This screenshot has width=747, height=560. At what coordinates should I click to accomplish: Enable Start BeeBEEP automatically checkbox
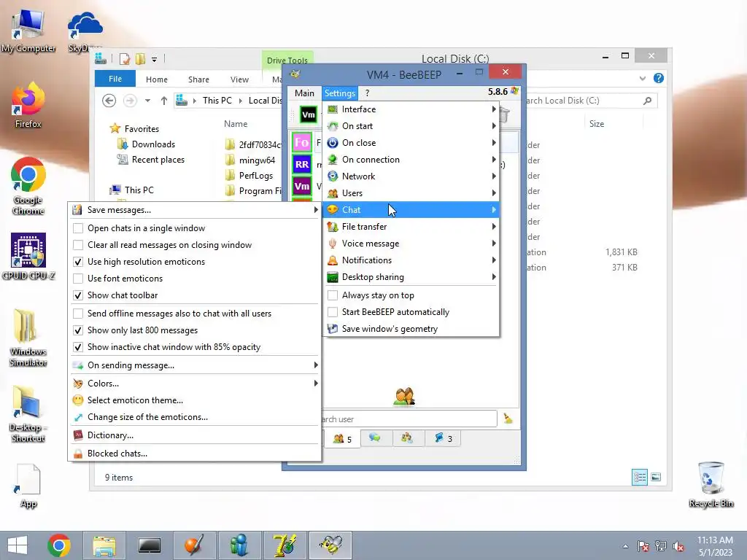pyautogui.click(x=333, y=312)
